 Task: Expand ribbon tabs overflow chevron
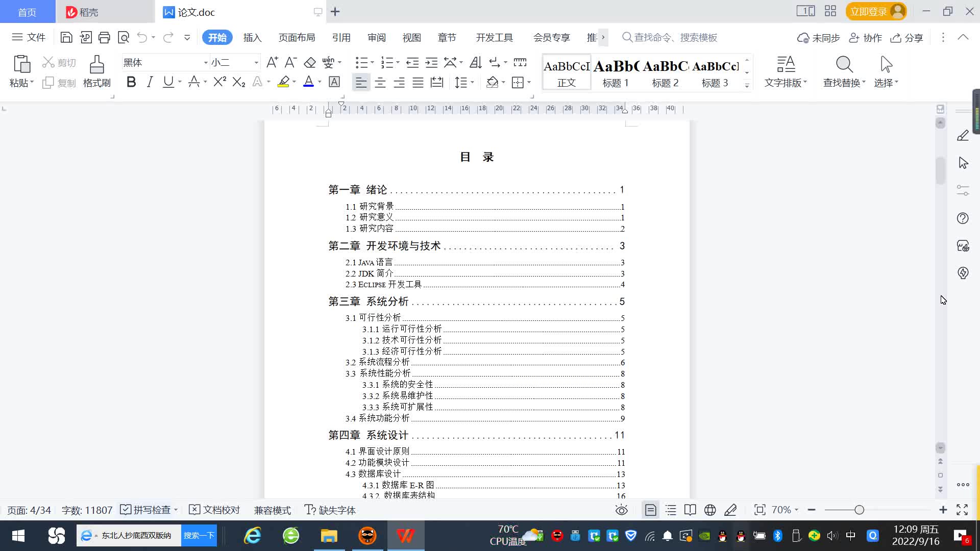tap(603, 37)
